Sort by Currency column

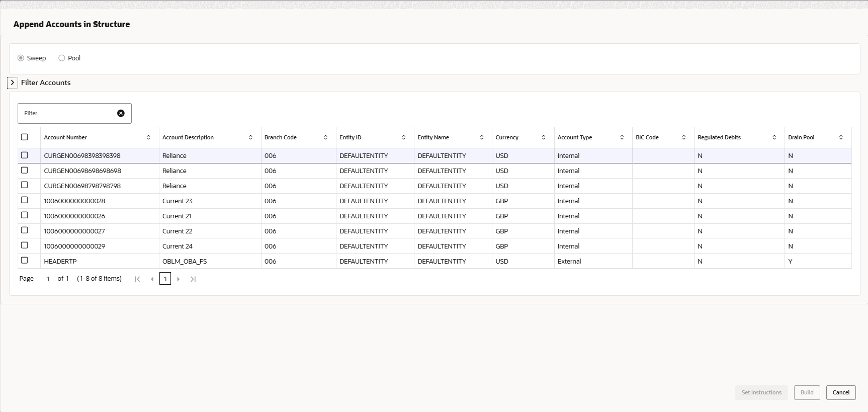(x=544, y=137)
